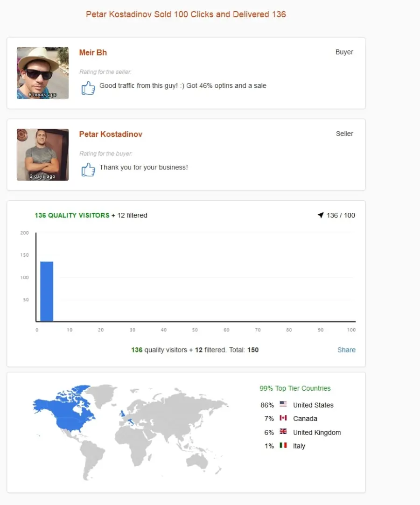The height and width of the screenshot is (505, 420).
Task: Open the Meir Bh profile name link
Action: pos(93,52)
